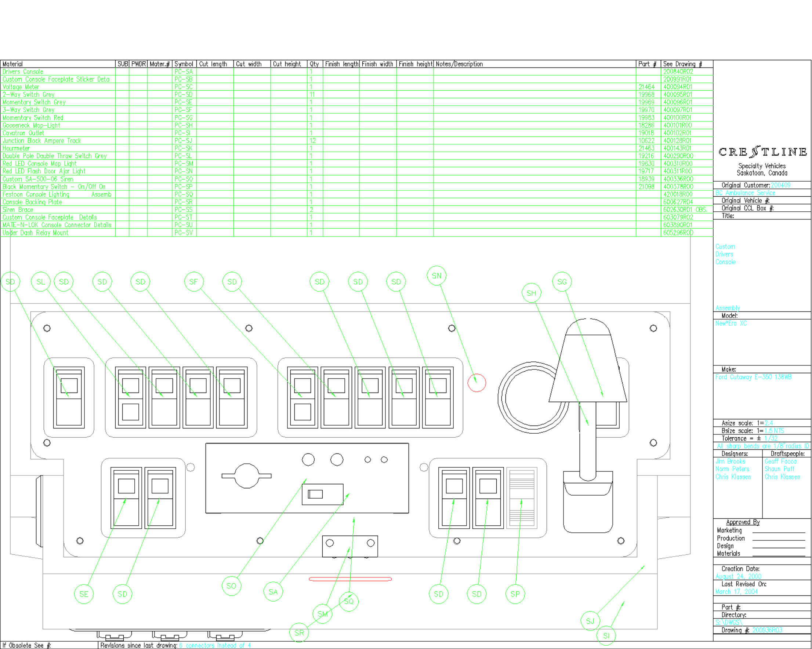Select the Last Revised date March 17, 2004
The height and width of the screenshot is (649, 812).
click(x=736, y=591)
